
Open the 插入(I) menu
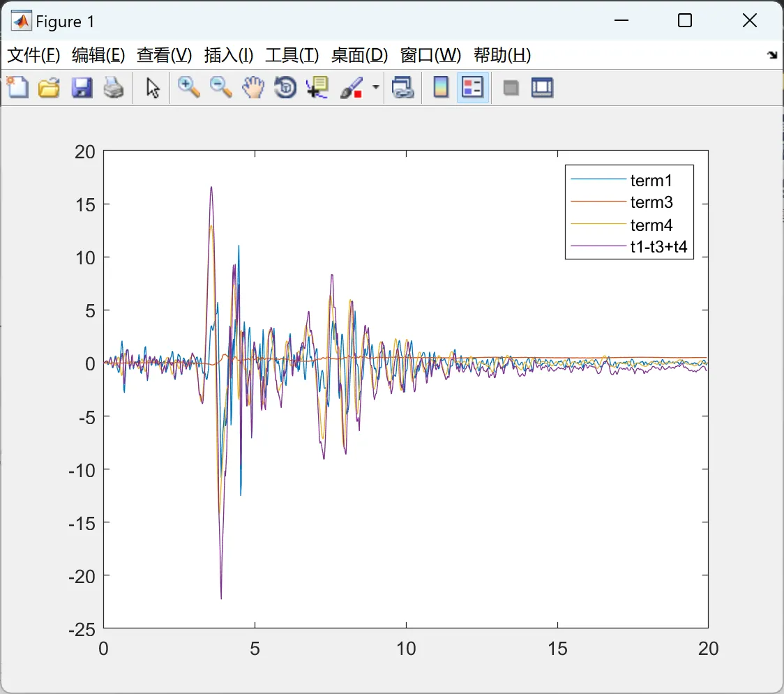tap(228, 55)
